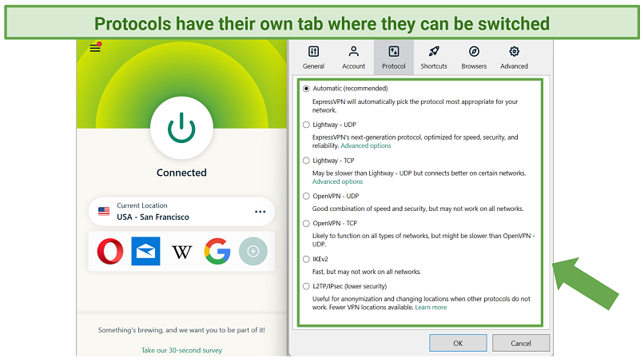Viewport: 644px width, 362px height.
Task: Click the OK button
Action: 458,343
